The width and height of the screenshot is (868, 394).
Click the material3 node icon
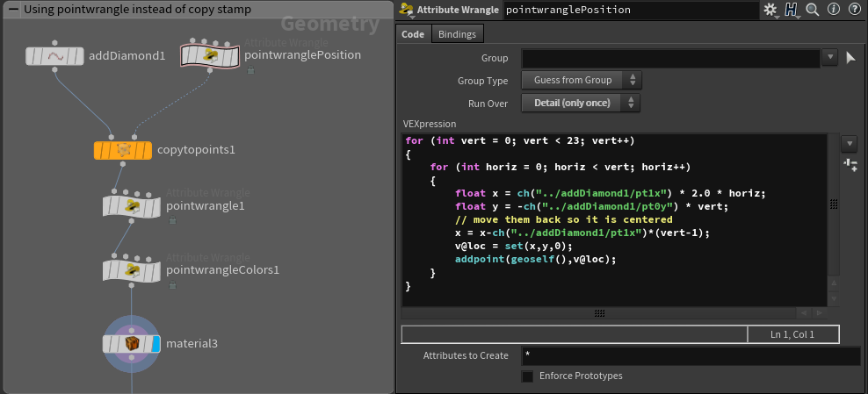click(131, 343)
